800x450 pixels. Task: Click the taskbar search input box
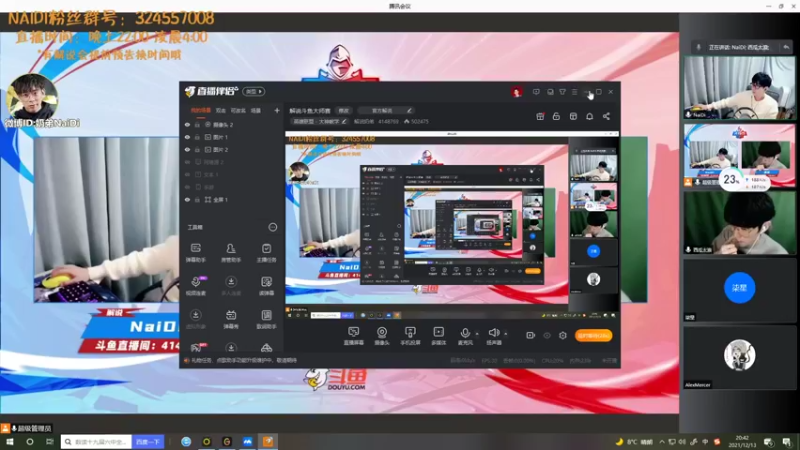(96, 442)
